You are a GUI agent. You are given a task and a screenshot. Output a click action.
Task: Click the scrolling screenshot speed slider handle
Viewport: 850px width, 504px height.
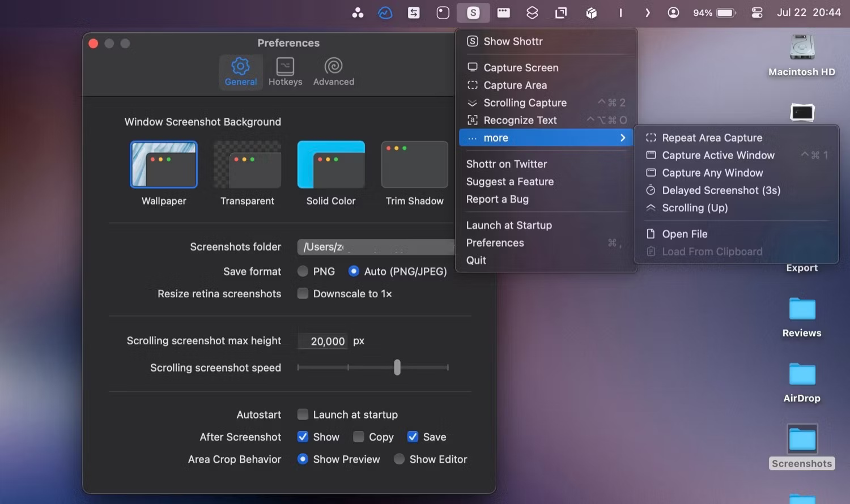tap(397, 368)
